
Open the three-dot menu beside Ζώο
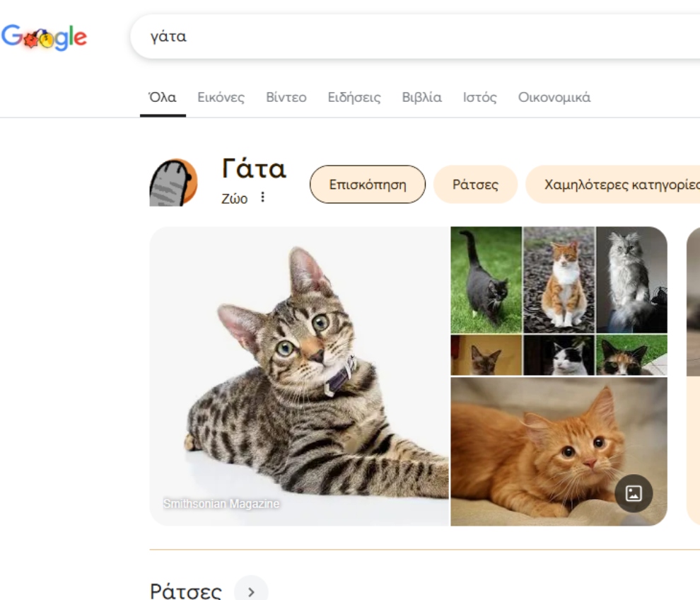point(263,197)
